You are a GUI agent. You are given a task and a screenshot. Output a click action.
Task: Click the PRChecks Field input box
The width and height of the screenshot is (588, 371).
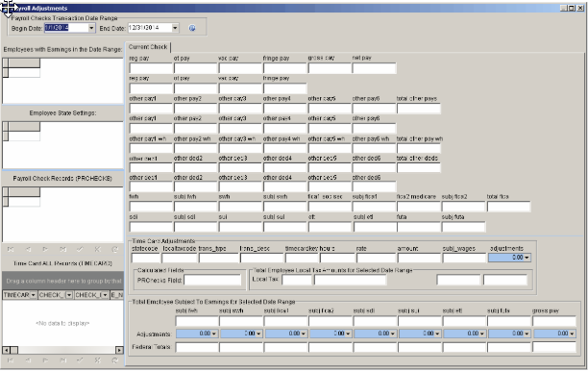point(212,281)
